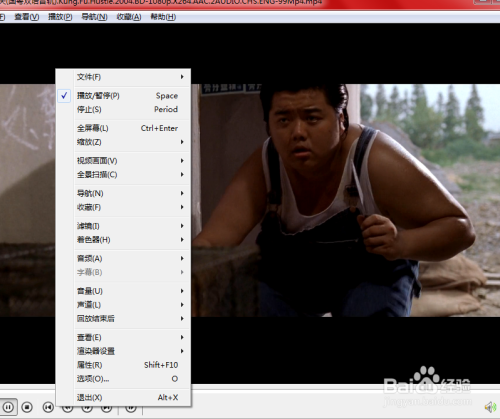Open the 查看(V) menu in menu bar
Screen dimensions: 500x419
(x=27, y=17)
